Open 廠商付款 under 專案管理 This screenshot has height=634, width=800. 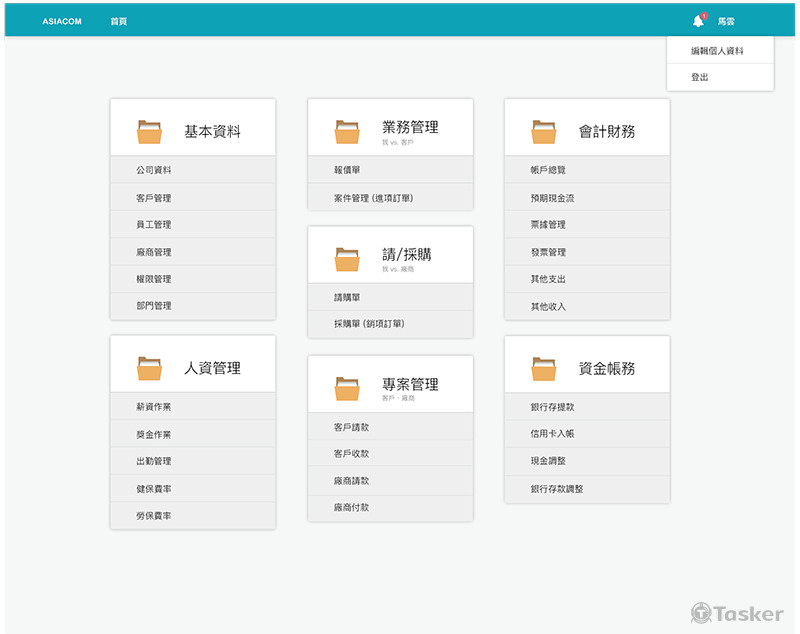click(x=351, y=508)
